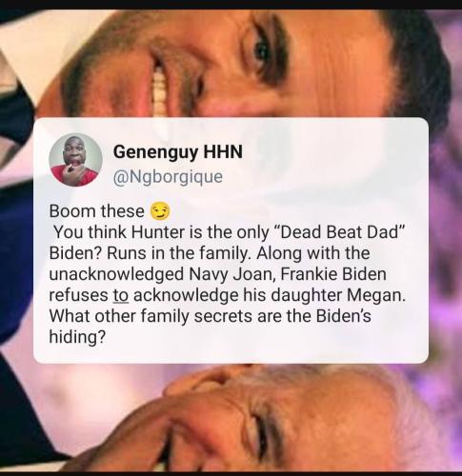The image size is (462, 476).
Task: Click the words "Boom these"
Action: click(x=97, y=211)
